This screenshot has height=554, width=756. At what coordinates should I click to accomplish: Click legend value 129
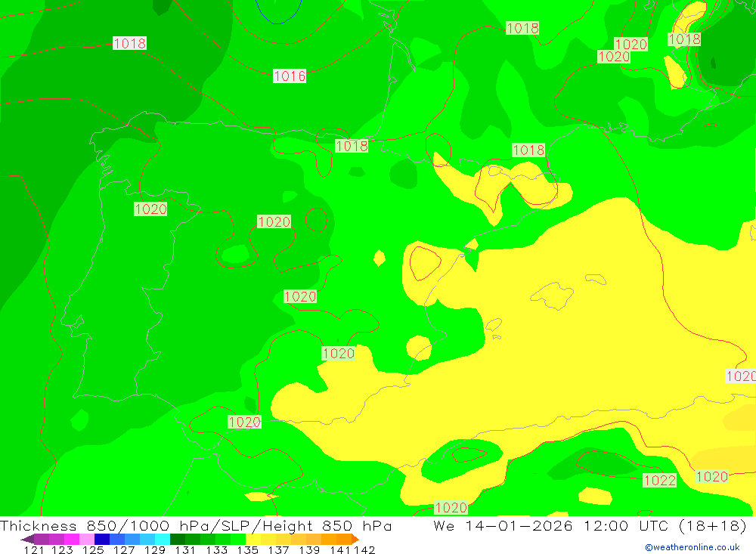(155, 550)
